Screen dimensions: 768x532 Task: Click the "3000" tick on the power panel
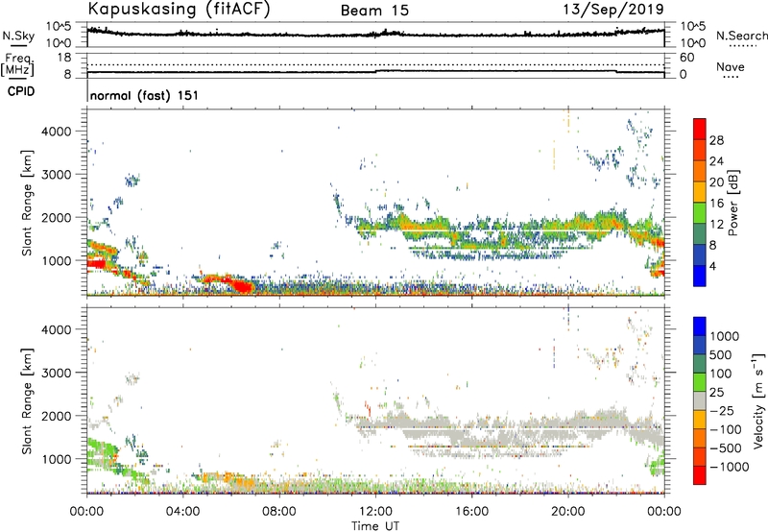(x=56, y=175)
